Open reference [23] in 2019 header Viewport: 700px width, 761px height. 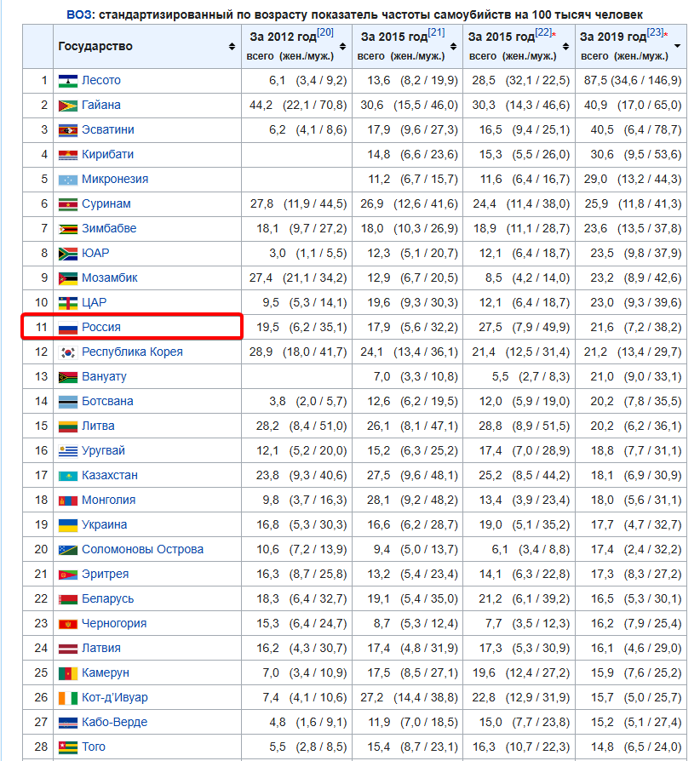coord(655,32)
